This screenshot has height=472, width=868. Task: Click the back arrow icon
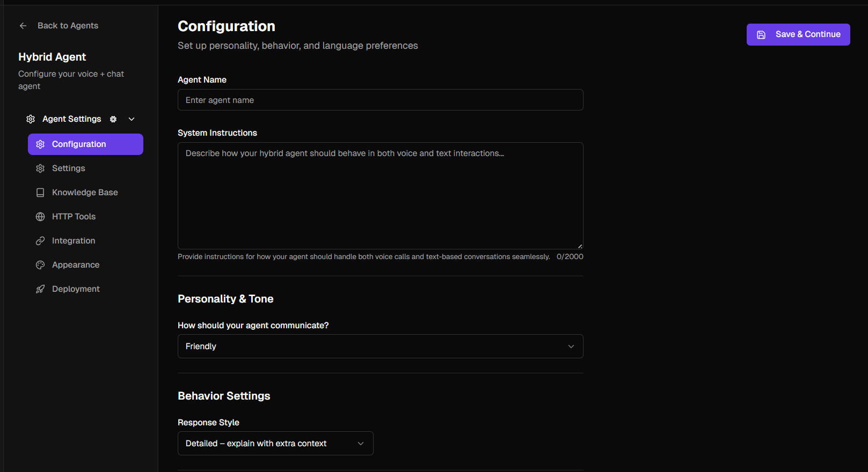click(x=23, y=26)
